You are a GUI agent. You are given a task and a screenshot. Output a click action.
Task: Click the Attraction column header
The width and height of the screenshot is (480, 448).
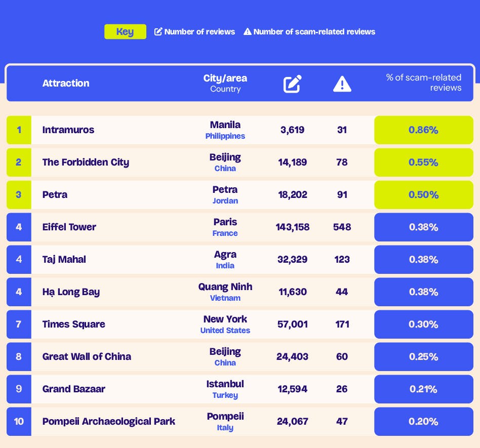pyautogui.click(x=66, y=84)
